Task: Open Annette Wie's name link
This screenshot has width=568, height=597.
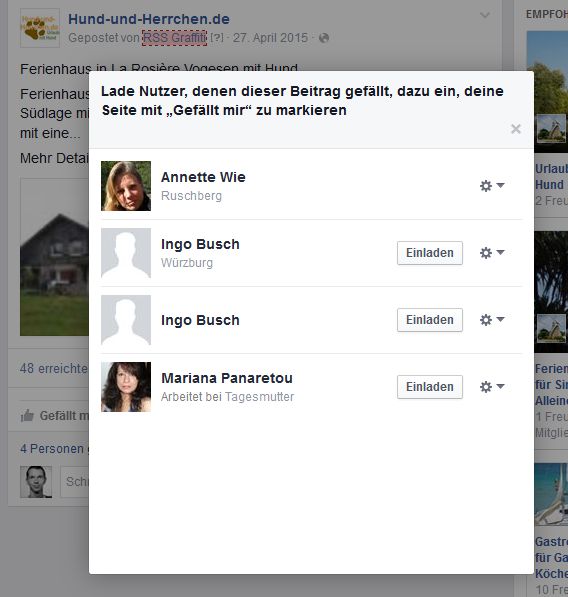Action: (203, 177)
